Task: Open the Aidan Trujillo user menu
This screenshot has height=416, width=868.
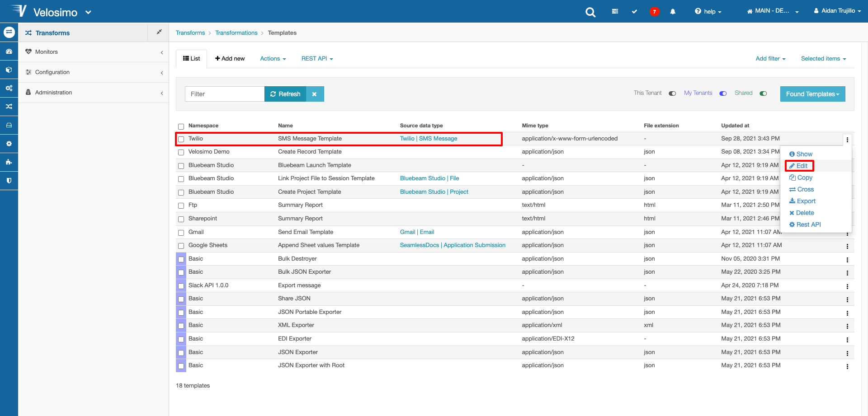Action: tap(837, 11)
